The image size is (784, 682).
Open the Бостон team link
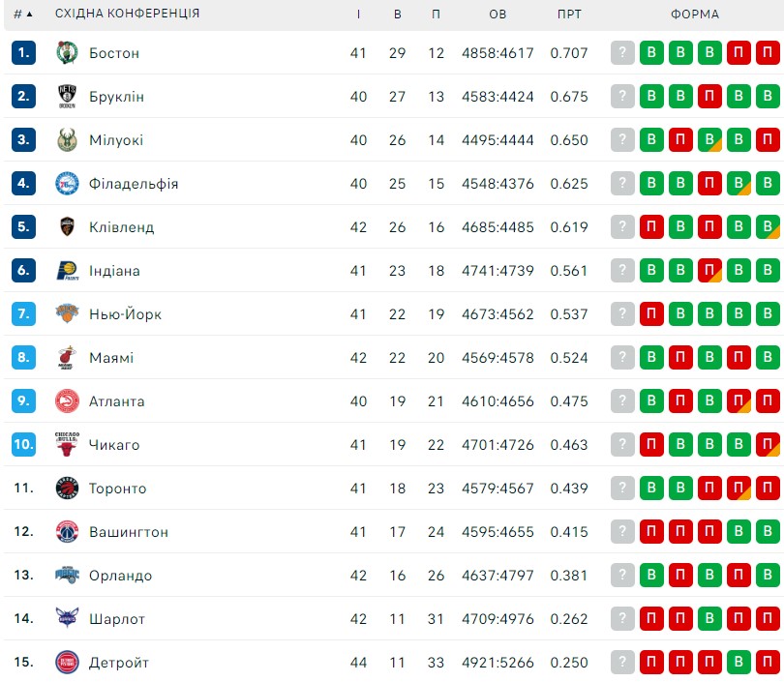[114, 53]
